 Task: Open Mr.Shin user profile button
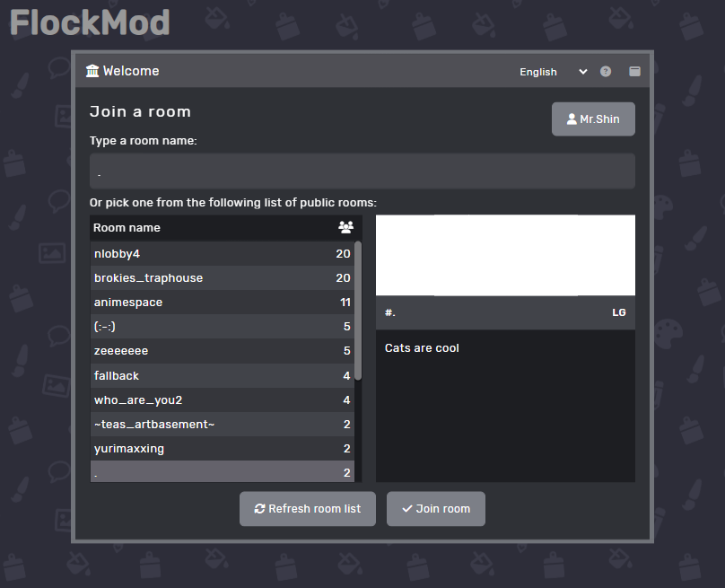coord(593,118)
